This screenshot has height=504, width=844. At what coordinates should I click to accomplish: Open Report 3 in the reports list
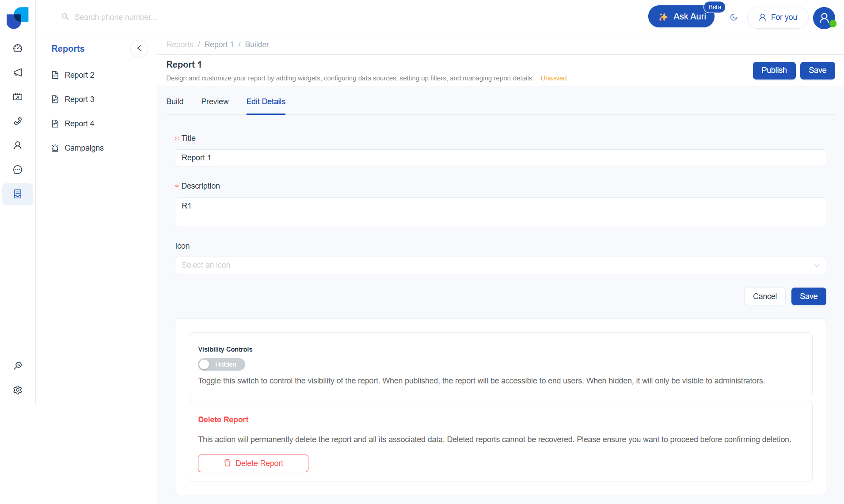(x=80, y=99)
